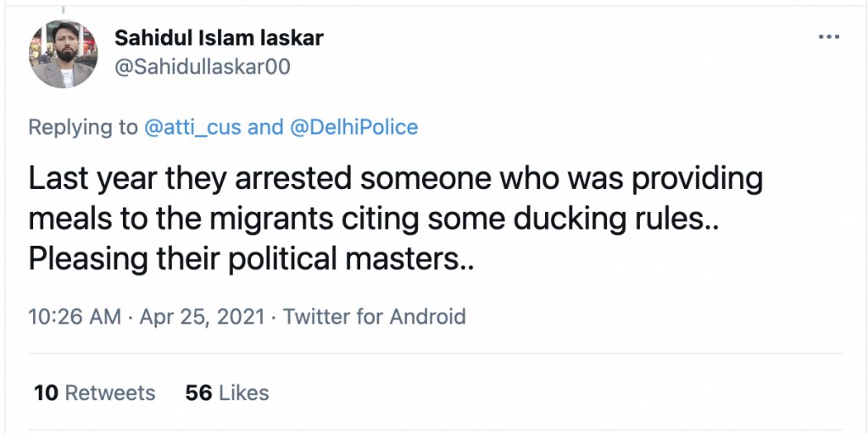Open the Sahidul Islam laskar display name
This screenshot has height=434, width=868.
[219, 38]
